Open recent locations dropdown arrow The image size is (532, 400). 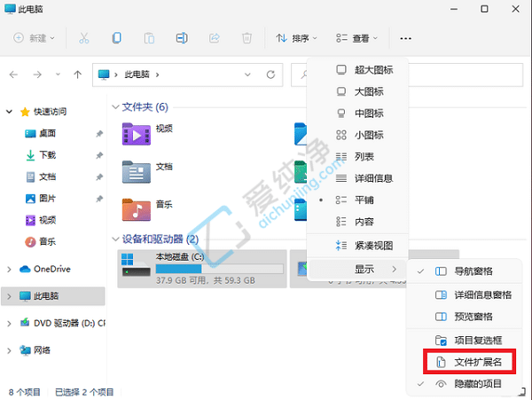[x=58, y=75]
